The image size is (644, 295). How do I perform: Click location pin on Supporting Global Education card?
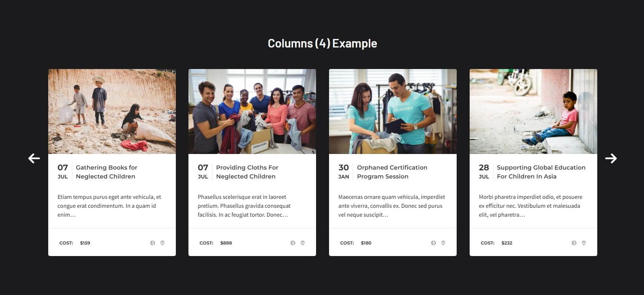pos(584,243)
